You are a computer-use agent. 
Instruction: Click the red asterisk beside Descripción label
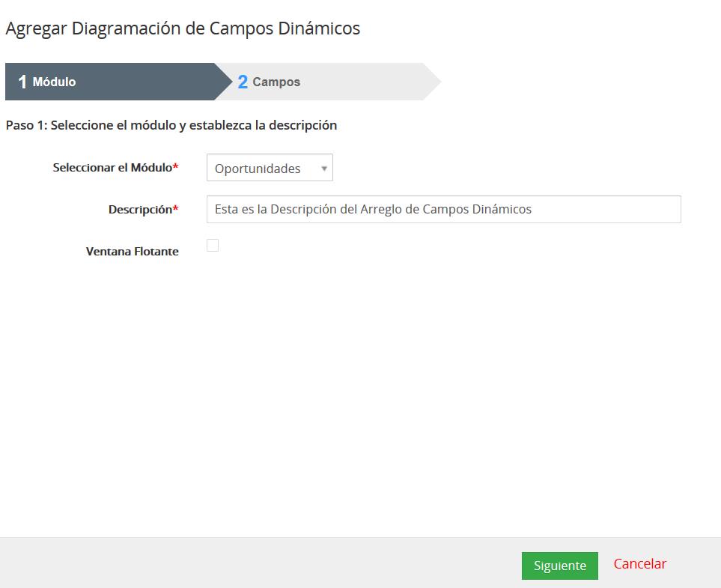tap(176, 209)
